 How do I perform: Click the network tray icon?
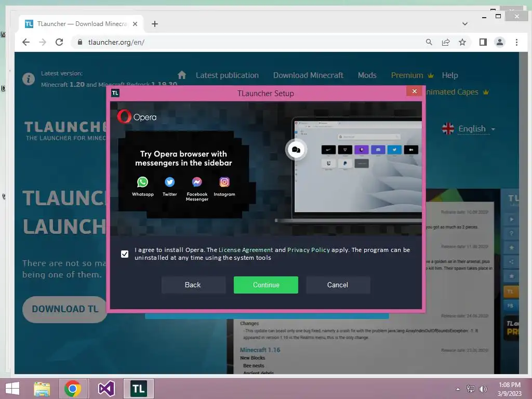pyautogui.click(x=470, y=389)
